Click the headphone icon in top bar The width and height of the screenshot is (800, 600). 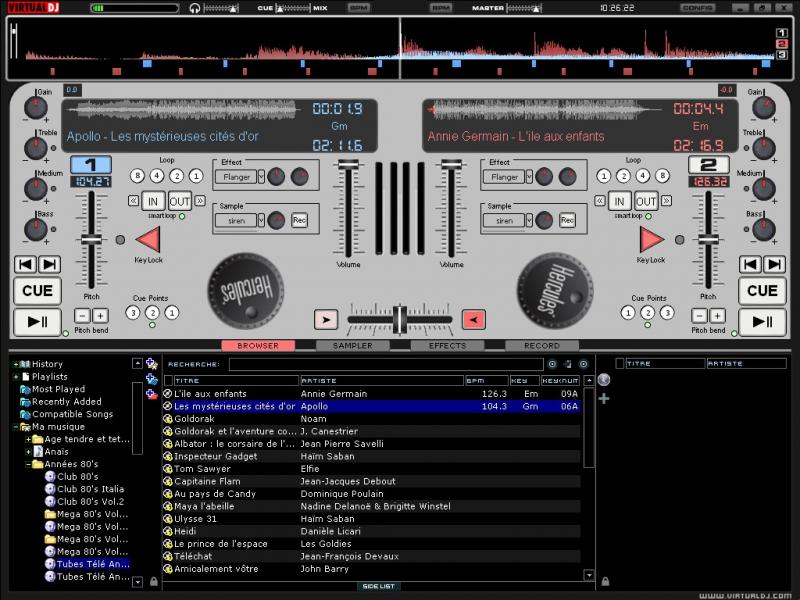[194, 8]
